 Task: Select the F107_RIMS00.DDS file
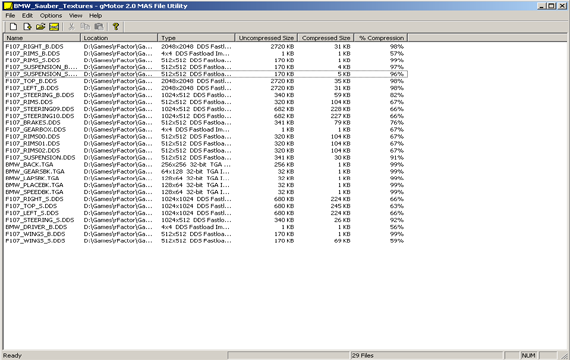(x=33, y=136)
